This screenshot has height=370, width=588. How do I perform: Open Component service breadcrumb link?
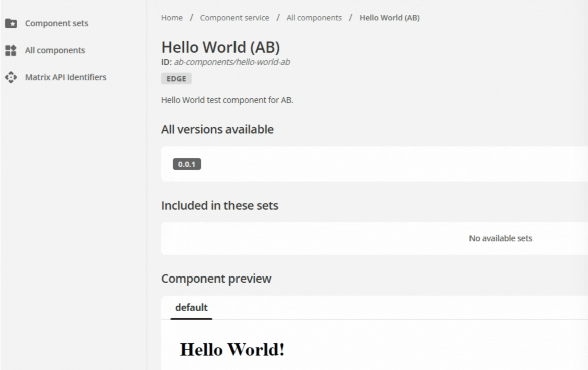[234, 17]
